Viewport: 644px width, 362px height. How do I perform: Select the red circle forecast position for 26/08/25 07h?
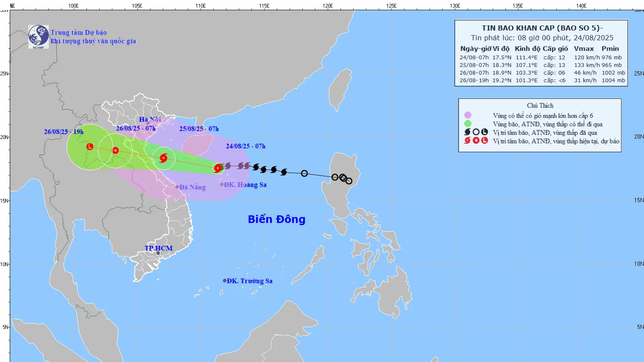tap(115, 150)
